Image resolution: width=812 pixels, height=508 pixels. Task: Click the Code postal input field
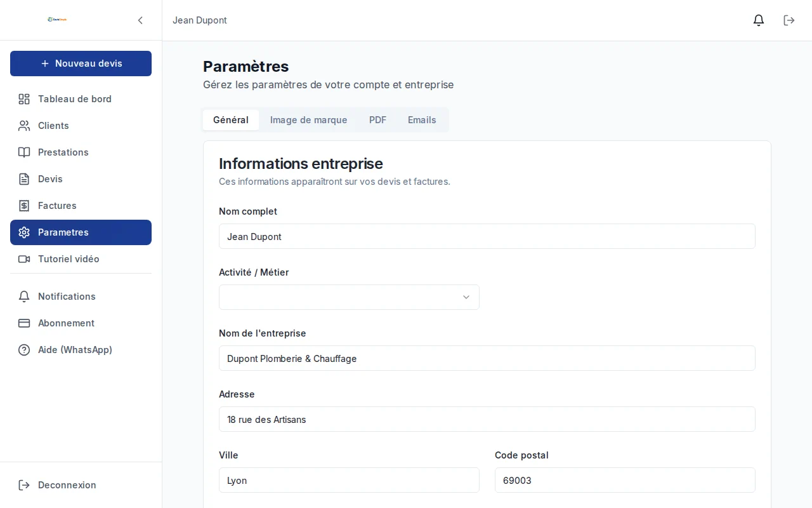pos(625,480)
